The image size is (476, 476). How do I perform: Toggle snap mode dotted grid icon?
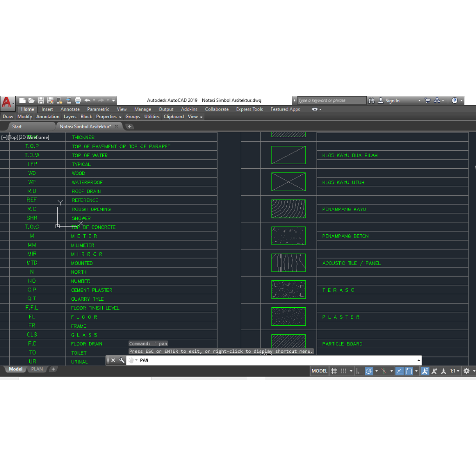coord(344,371)
